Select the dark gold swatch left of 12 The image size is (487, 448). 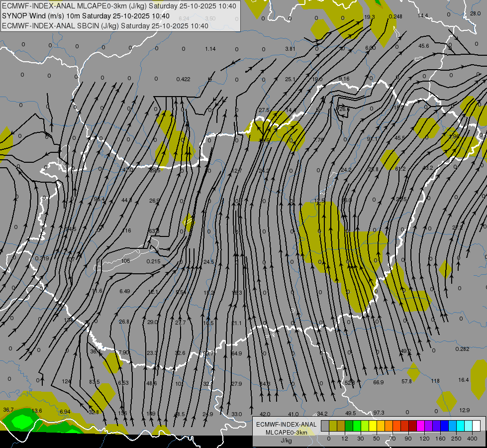(x=341, y=426)
